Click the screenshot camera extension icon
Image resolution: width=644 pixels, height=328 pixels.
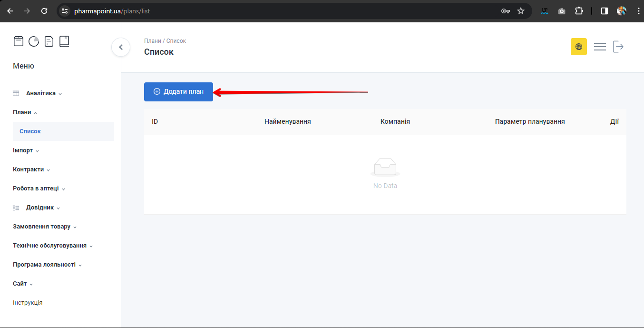tap(562, 11)
